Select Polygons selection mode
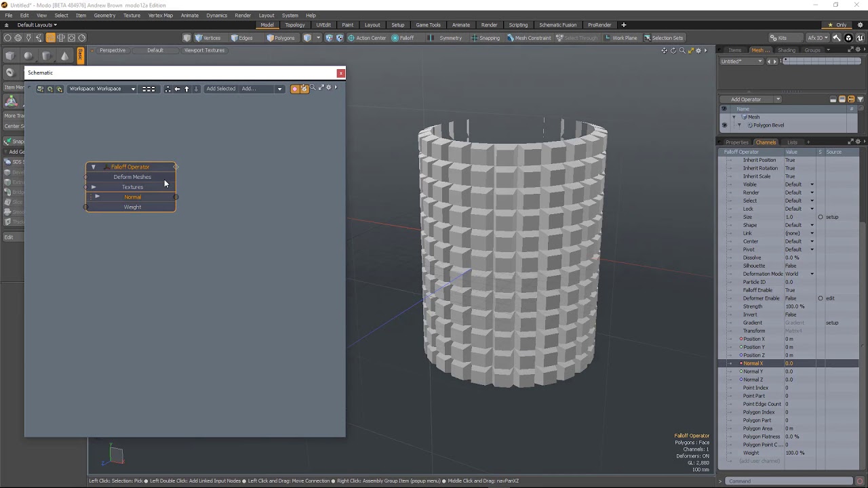Screen dimensions: 868x488 [281, 38]
